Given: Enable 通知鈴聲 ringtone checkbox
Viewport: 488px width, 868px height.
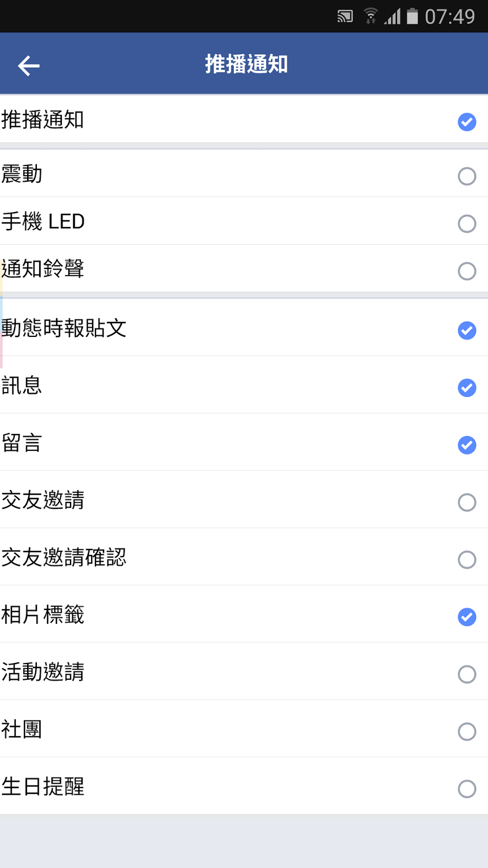Looking at the screenshot, I should (467, 271).
